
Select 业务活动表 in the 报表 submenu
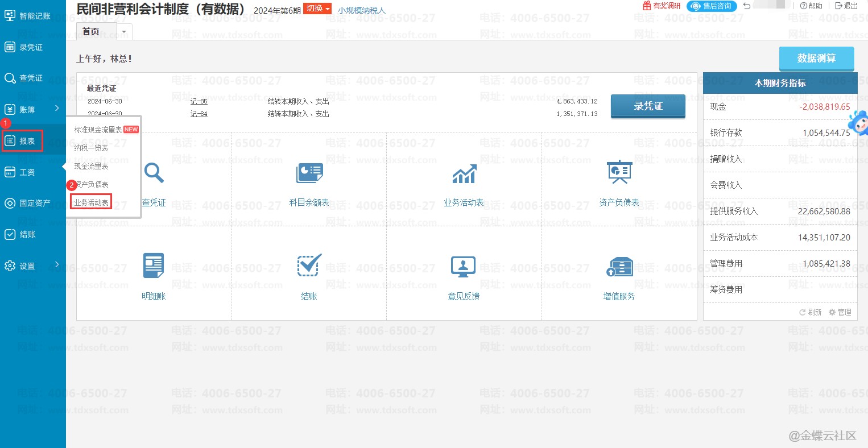coord(91,202)
